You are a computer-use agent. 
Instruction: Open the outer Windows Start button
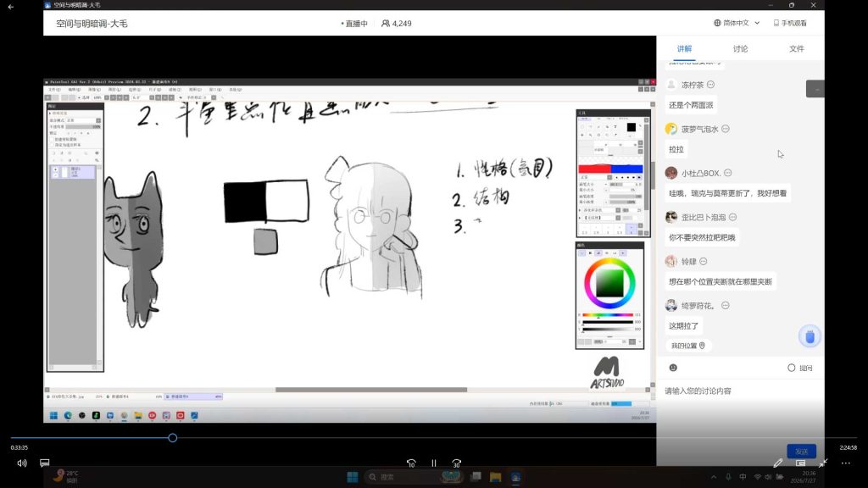[x=352, y=477]
